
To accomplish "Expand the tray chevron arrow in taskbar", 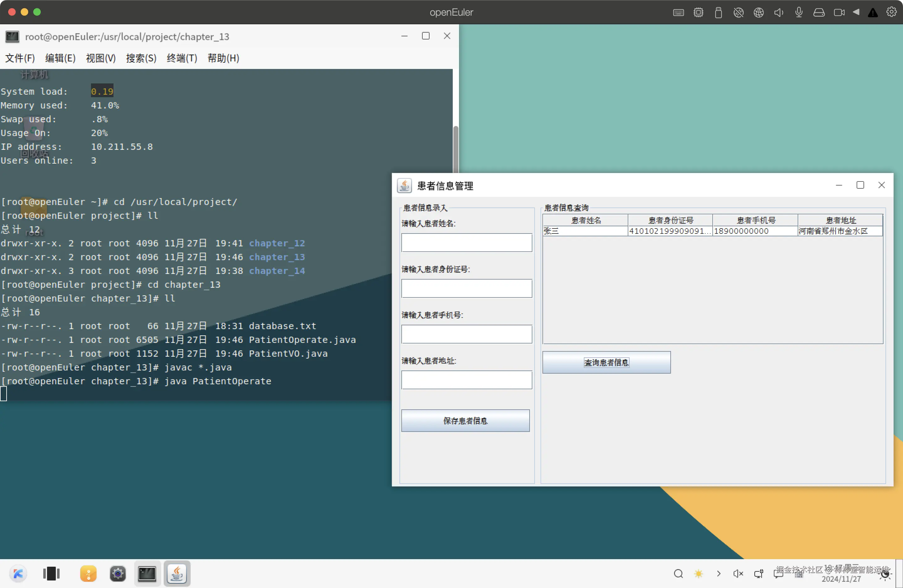I will [x=718, y=574].
